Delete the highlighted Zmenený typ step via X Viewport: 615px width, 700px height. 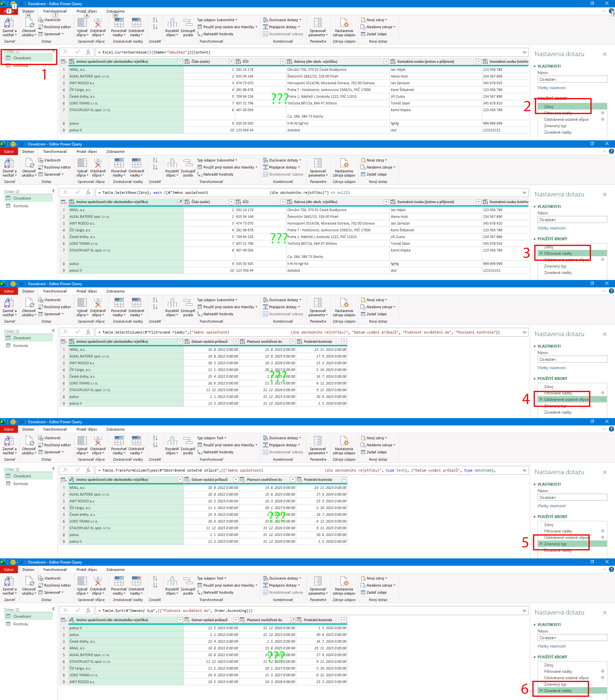(541, 544)
